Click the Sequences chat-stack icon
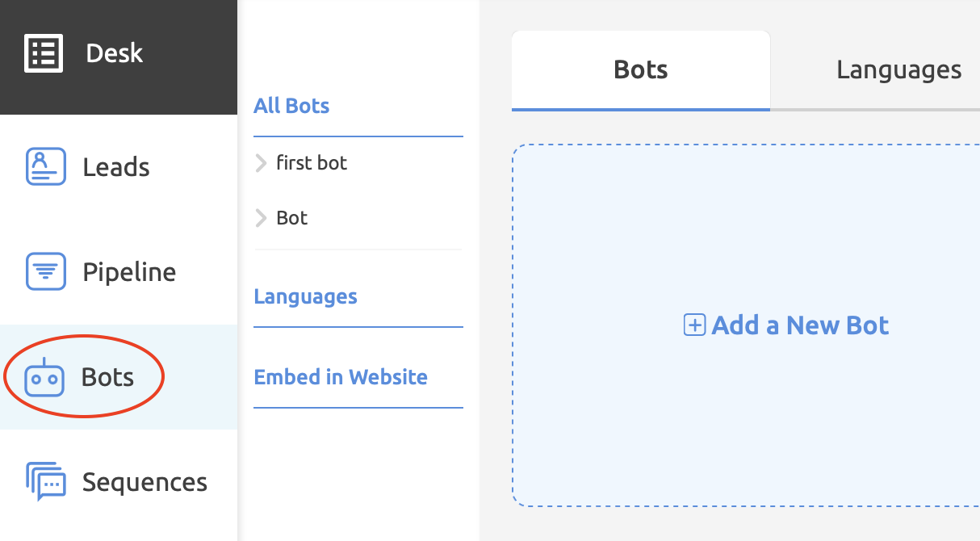980x541 pixels. [46, 480]
